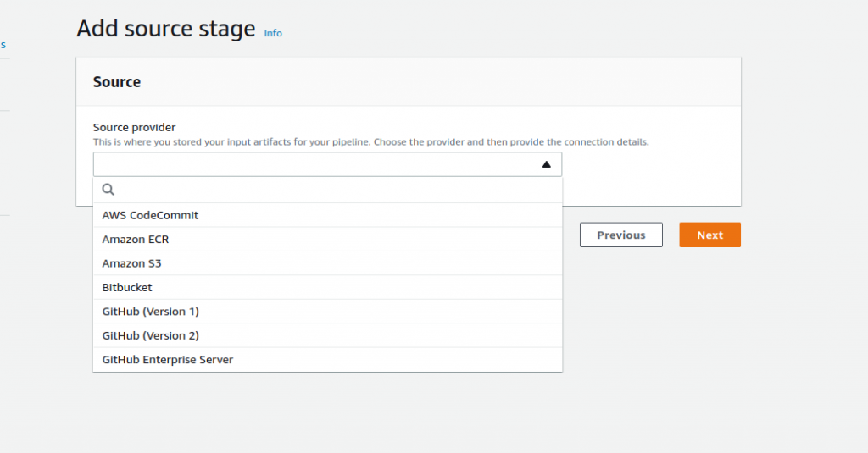Click the Add source stage heading

pyautogui.click(x=166, y=29)
